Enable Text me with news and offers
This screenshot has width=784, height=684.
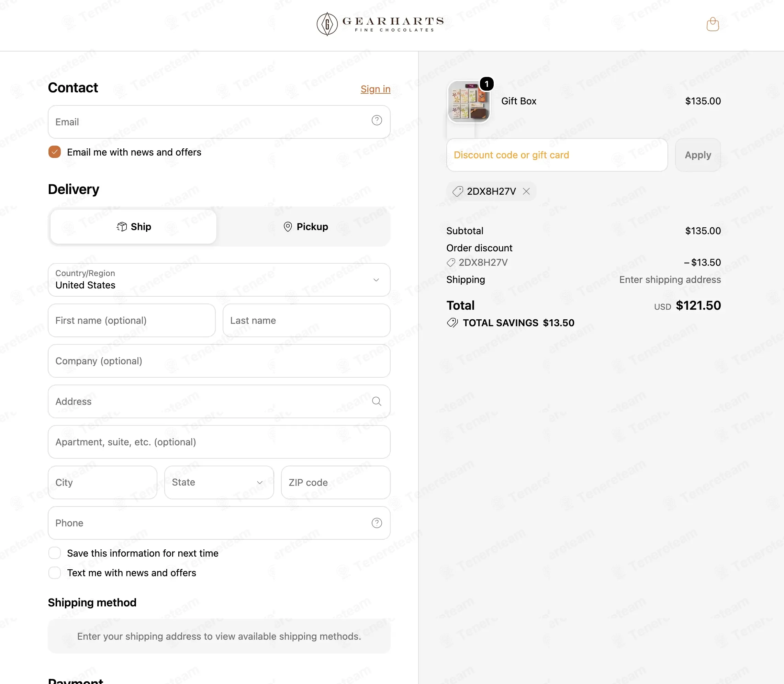[55, 573]
